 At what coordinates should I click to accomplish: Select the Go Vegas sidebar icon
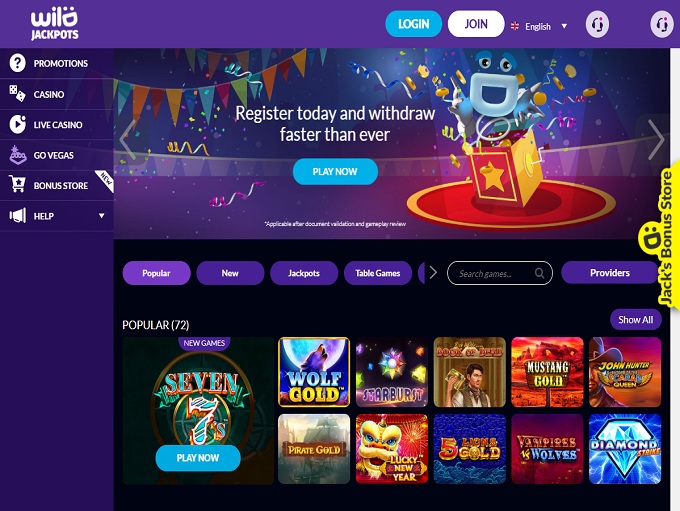17,155
